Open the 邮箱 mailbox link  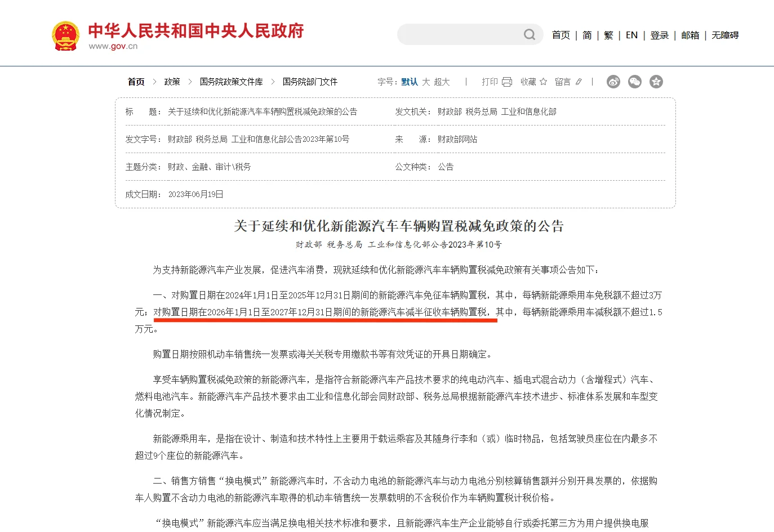coord(690,35)
